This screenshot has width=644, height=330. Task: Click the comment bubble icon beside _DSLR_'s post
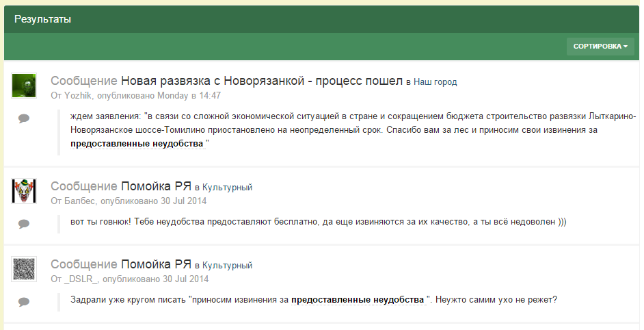click(x=24, y=302)
